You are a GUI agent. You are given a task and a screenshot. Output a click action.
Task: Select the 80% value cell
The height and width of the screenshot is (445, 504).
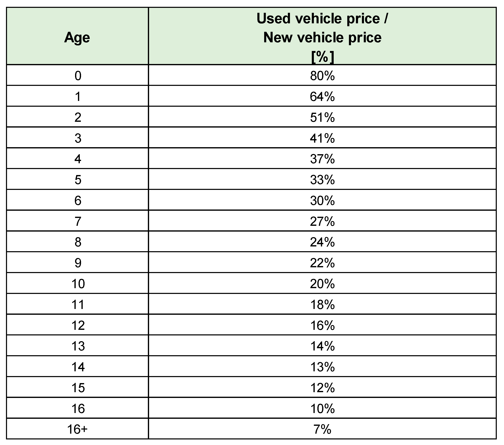(x=322, y=76)
